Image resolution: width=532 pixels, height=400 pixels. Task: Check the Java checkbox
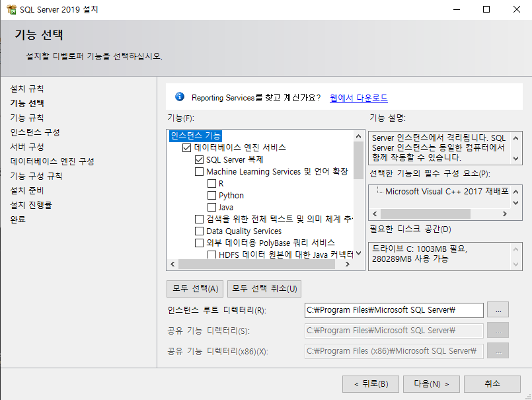211,207
